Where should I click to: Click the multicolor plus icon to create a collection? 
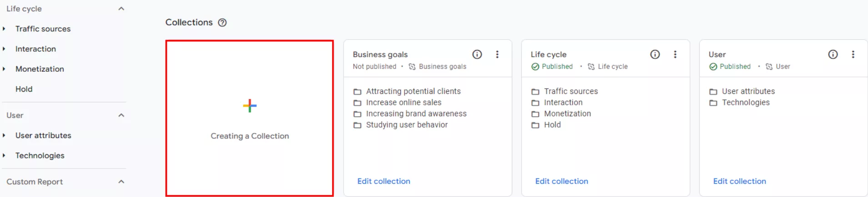pyautogui.click(x=250, y=106)
